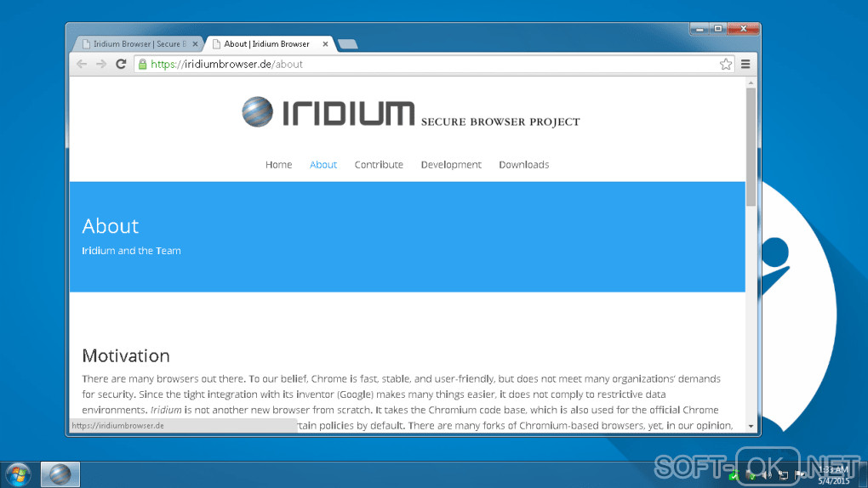This screenshot has height=488, width=868.
Task: Select the 'About | Iridium Browser' tab
Action: pyautogui.click(x=268, y=43)
